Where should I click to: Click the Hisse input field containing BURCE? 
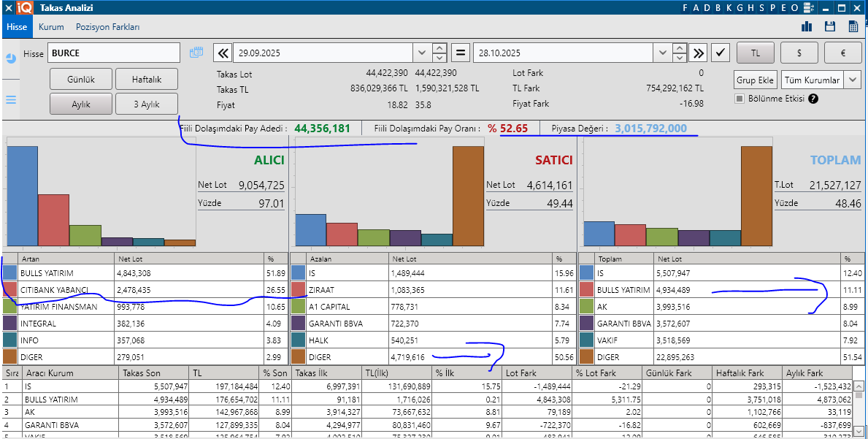pyautogui.click(x=113, y=53)
